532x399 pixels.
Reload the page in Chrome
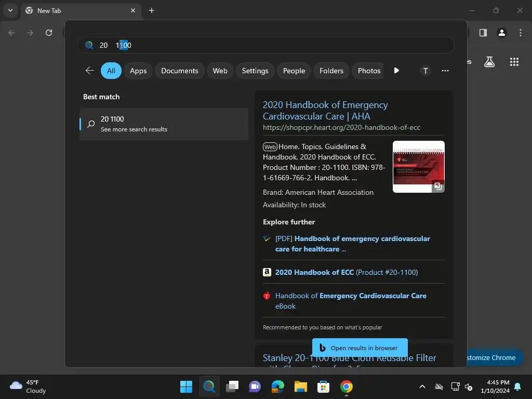point(49,33)
